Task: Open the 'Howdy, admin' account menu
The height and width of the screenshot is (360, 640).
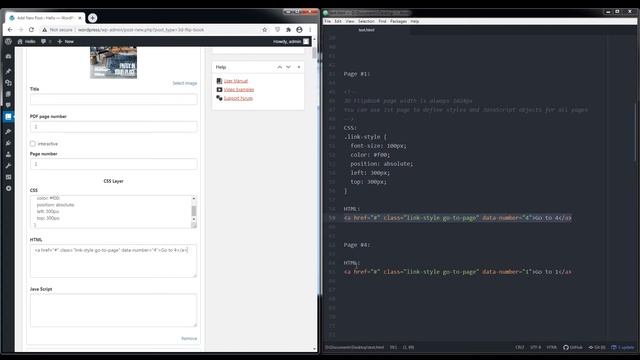Action: point(291,41)
